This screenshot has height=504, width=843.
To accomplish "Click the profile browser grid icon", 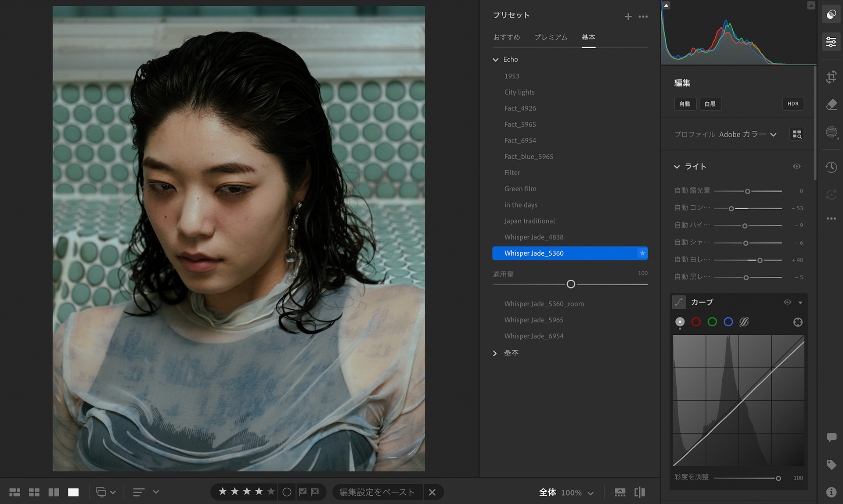I will pos(796,134).
